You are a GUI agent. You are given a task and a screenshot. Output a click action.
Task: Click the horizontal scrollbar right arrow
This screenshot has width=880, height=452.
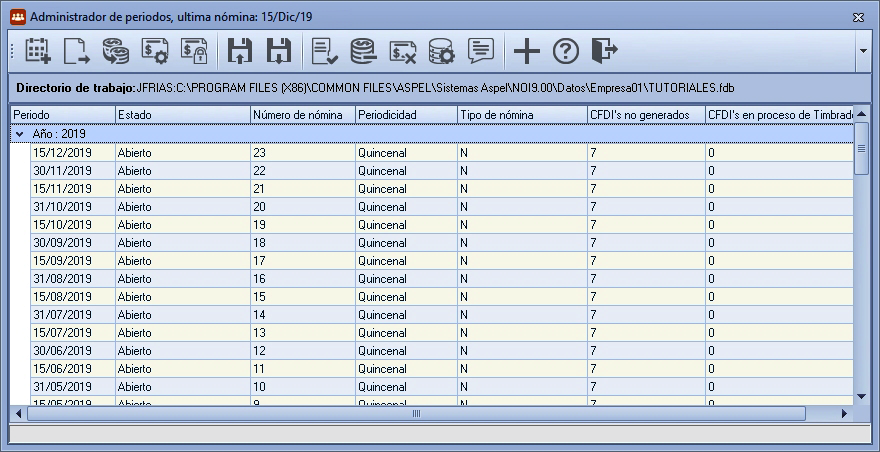pos(844,414)
